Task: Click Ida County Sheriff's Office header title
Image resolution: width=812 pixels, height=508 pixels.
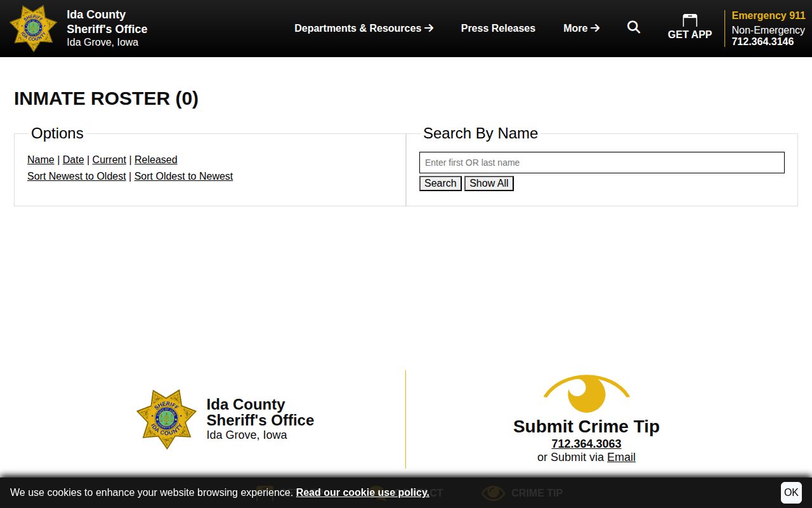Action: 107,22
